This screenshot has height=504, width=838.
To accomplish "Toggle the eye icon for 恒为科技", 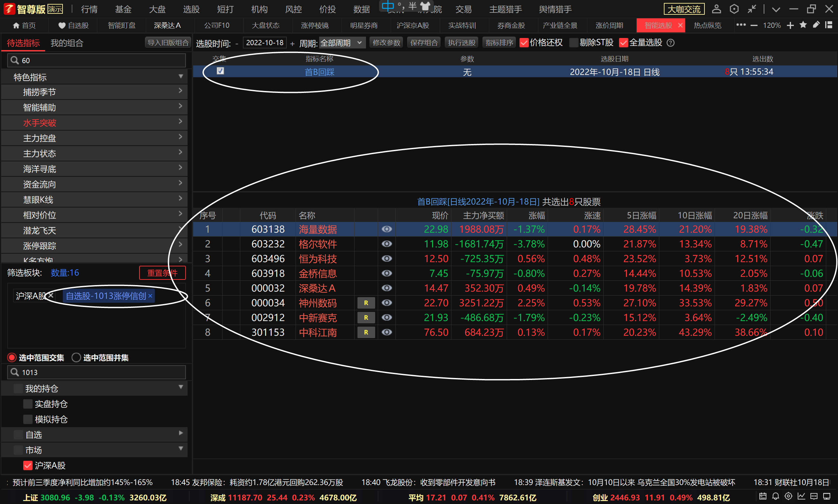I will (387, 259).
